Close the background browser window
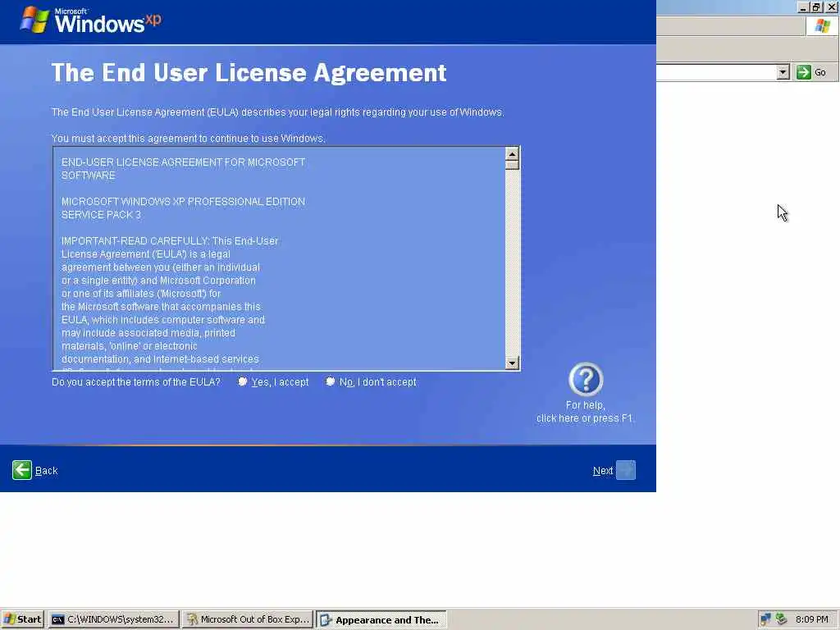 832,7
